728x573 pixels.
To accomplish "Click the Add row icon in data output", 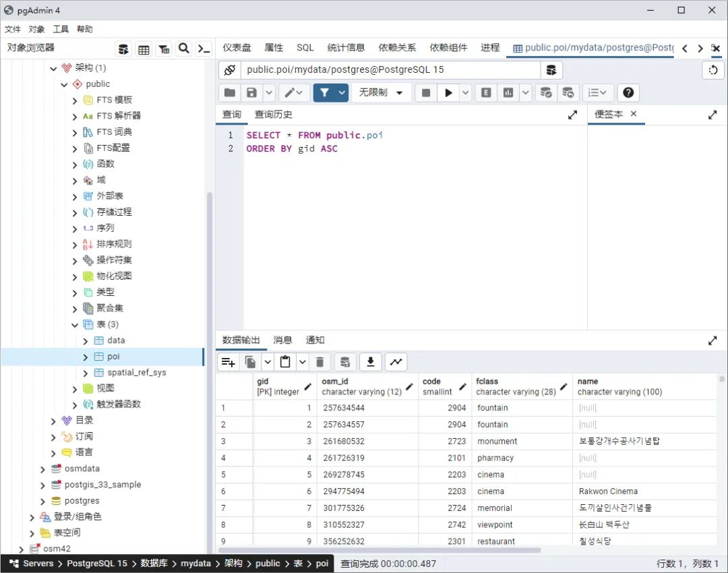I will (228, 362).
